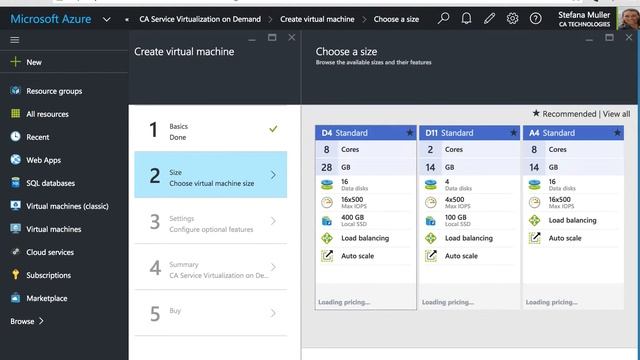Minimize the Choose a size blade

[x=589, y=39]
